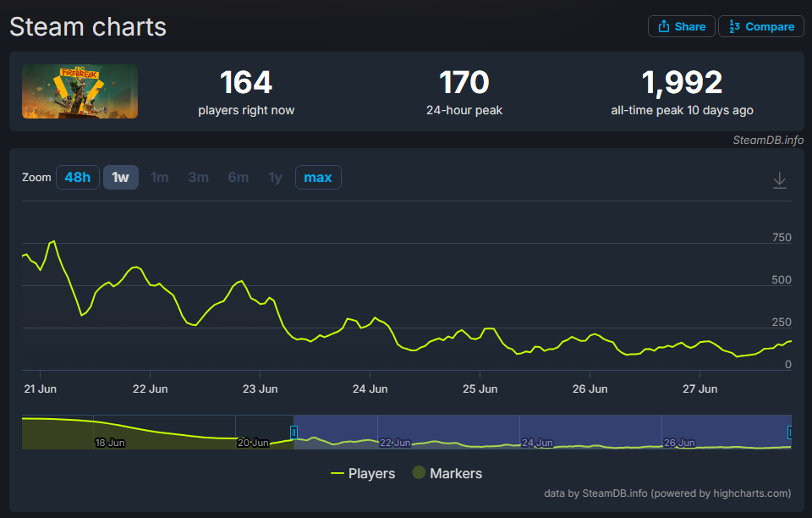The height and width of the screenshot is (518, 812).
Task: Click the highlighted navigator selection window
Action: [542, 432]
